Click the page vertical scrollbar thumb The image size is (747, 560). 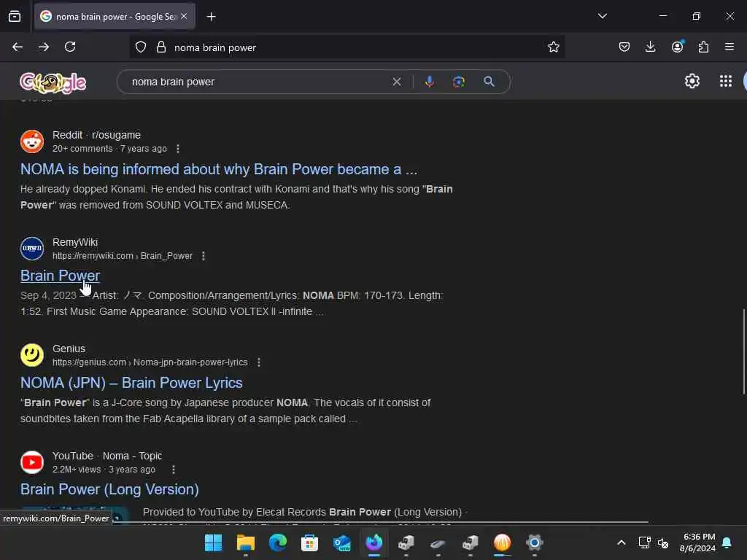743,352
